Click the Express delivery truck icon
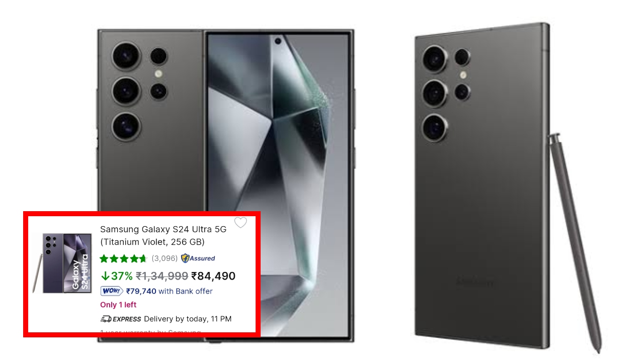 coord(106,319)
